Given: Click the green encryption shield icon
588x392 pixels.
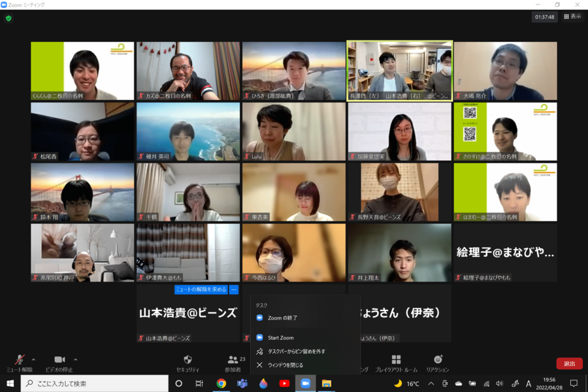Looking at the screenshot, I should click(x=8, y=18).
